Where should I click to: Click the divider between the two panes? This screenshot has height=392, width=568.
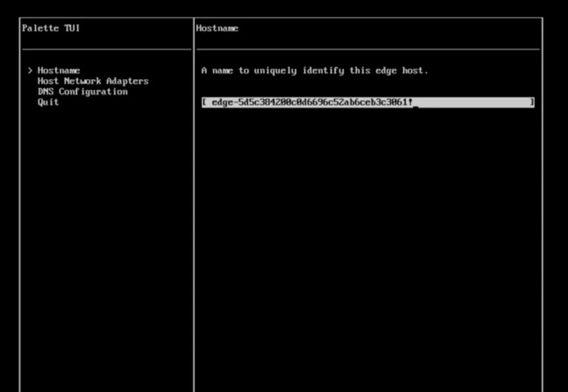coord(194,197)
